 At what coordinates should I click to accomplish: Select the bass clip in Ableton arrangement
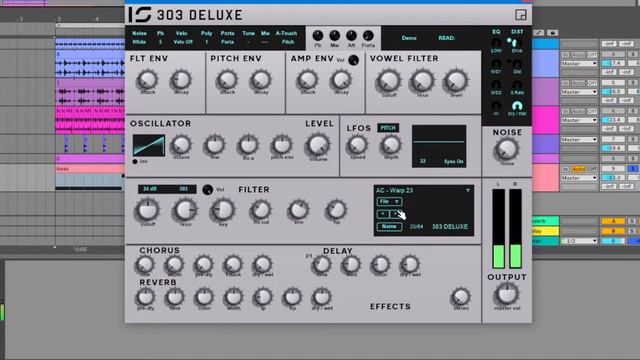(90, 169)
